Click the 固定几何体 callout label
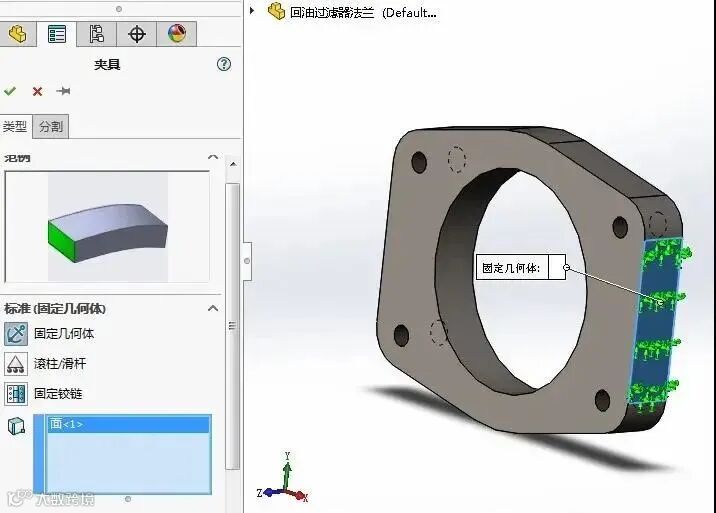Viewport: 716px width, 513px height. (x=511, y=268)
